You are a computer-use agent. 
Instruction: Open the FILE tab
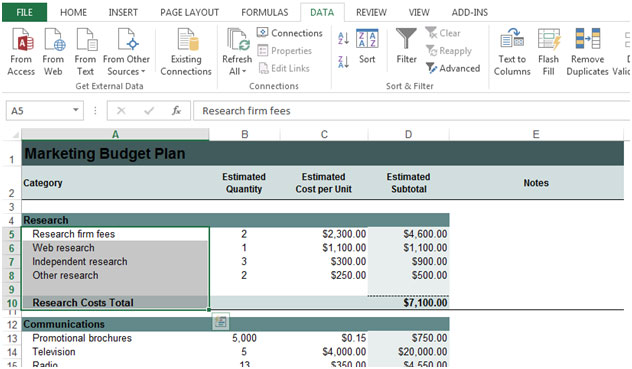point(24,12)
